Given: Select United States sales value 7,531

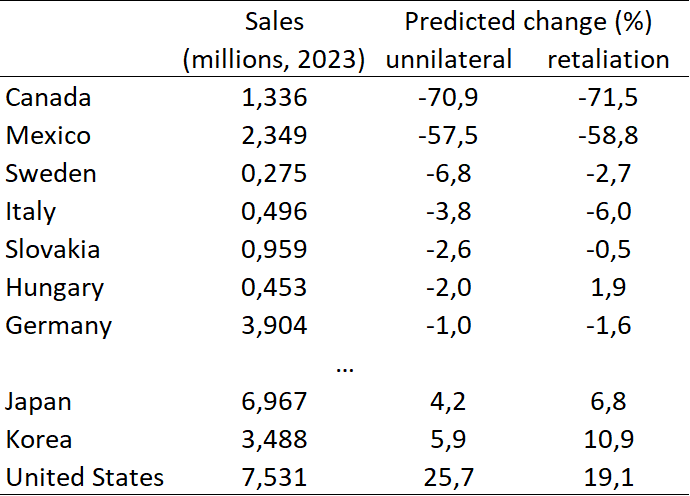Looking at the screenshot, I should [x=273, y=477].
